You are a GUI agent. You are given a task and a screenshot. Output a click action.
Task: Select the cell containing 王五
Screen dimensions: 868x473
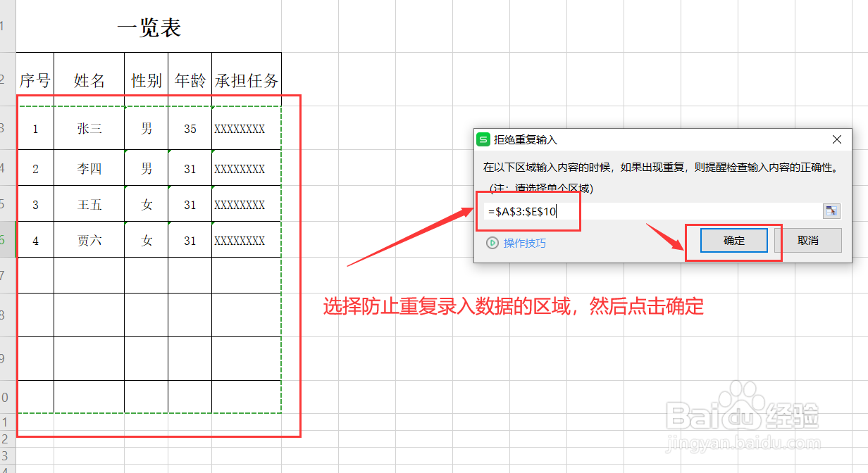coord(89,205)
